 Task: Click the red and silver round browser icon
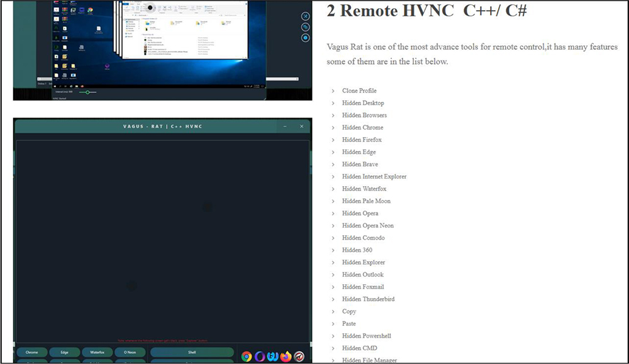pyautogui.click(x=299, y=356)
